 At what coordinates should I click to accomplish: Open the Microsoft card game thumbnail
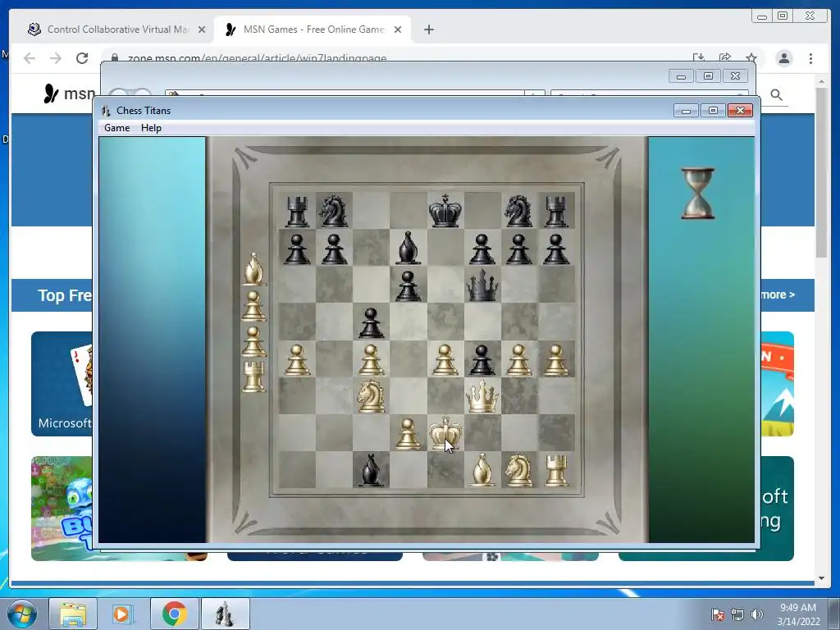pyautogui.click(x=62, y=384)
